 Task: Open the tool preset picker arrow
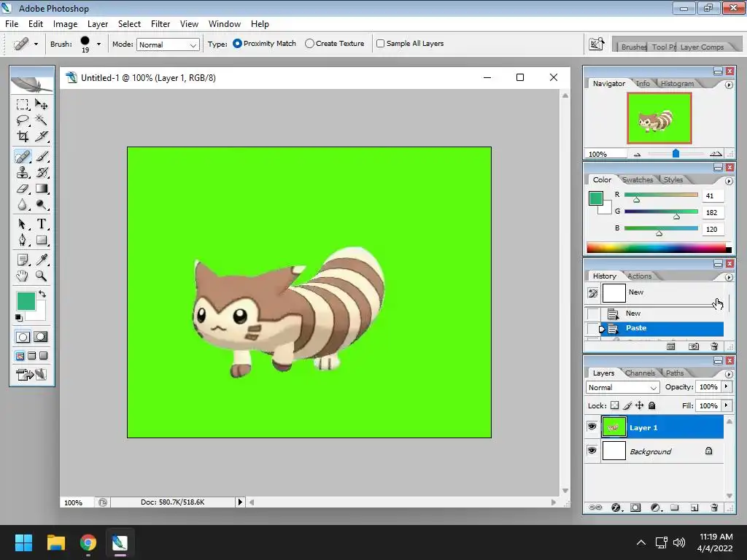pos(36,44)
